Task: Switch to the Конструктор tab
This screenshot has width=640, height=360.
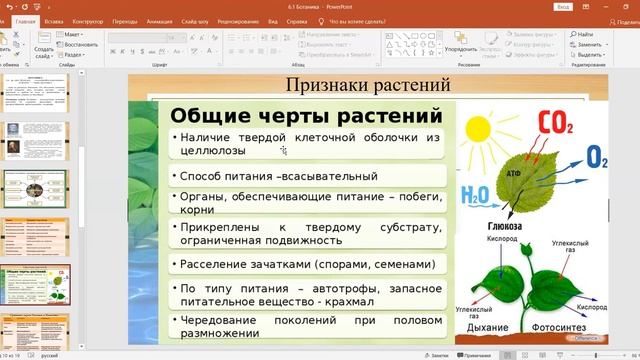Action: point(88,22)
